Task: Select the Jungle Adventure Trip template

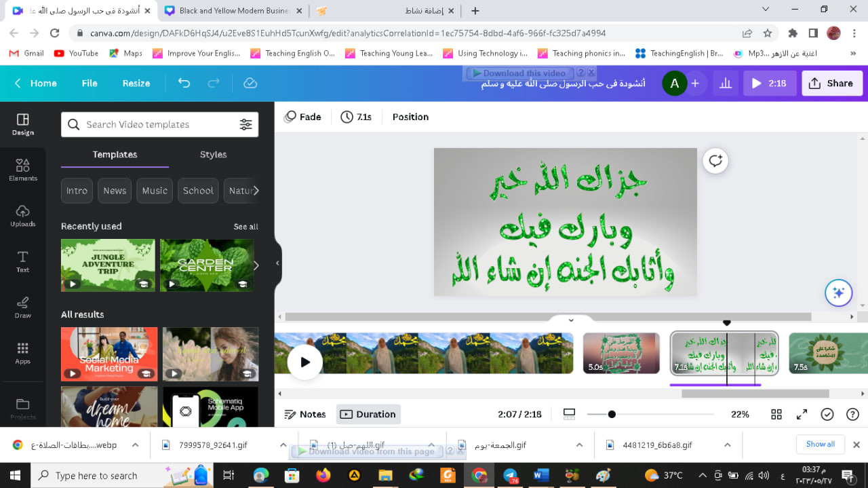Action: pos(108,265)
